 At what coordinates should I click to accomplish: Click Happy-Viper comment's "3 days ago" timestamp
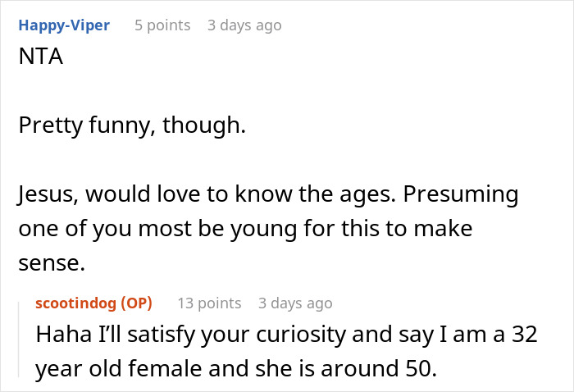point(244,25)
